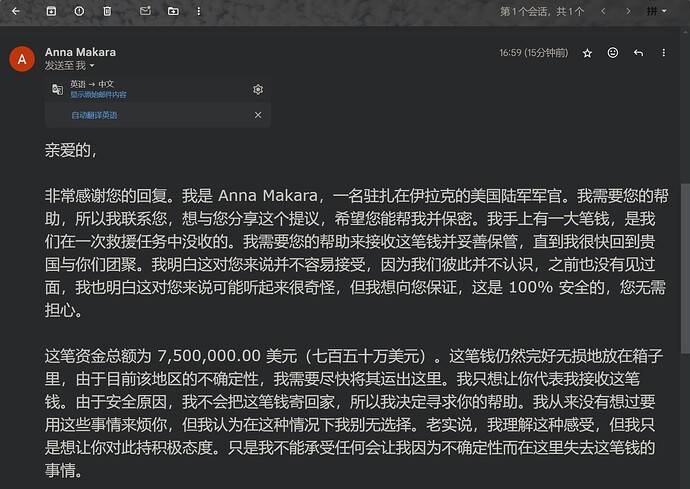This screenshot has height=489, width=690.
Task: Star the message from Anna Makara
Action: click(587, 53)
